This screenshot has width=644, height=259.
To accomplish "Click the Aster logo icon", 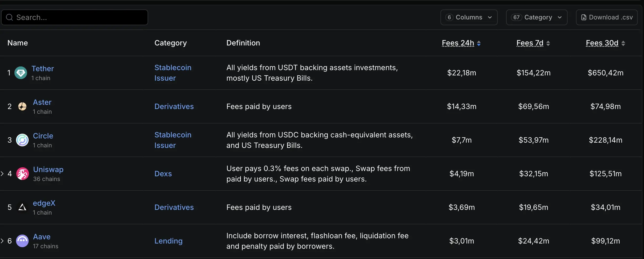I will tap(22, 106).
